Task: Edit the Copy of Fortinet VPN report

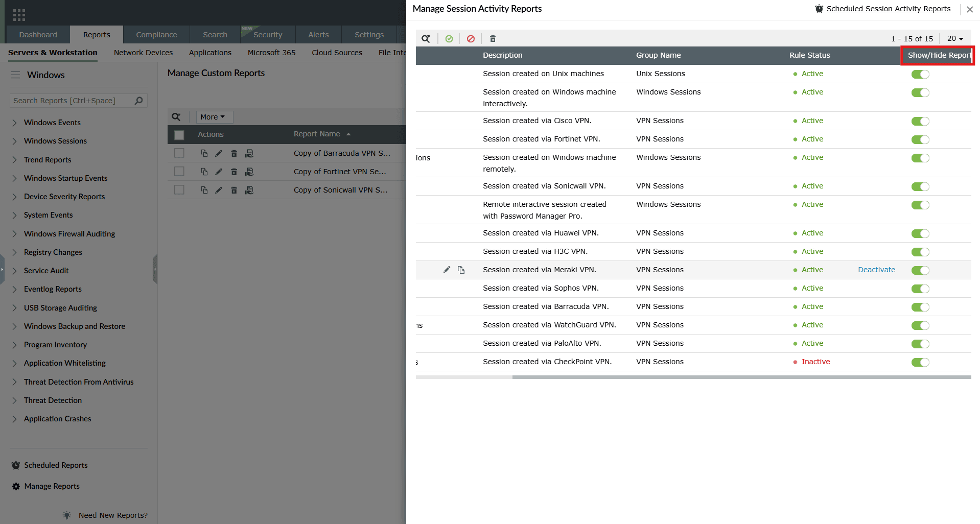Action: pos(219,172)
